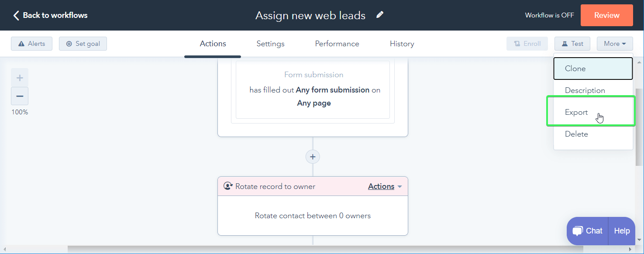644x254 pixels.
Task: Click the plus icon to add an action
Action: pos(312,157)
